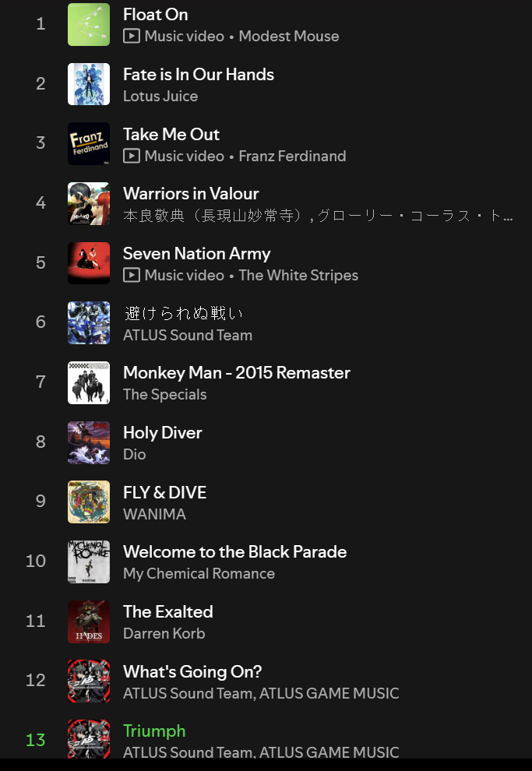Click the Music video icon beside The White Stripes
532x771 pixels.
click(132, 275)
